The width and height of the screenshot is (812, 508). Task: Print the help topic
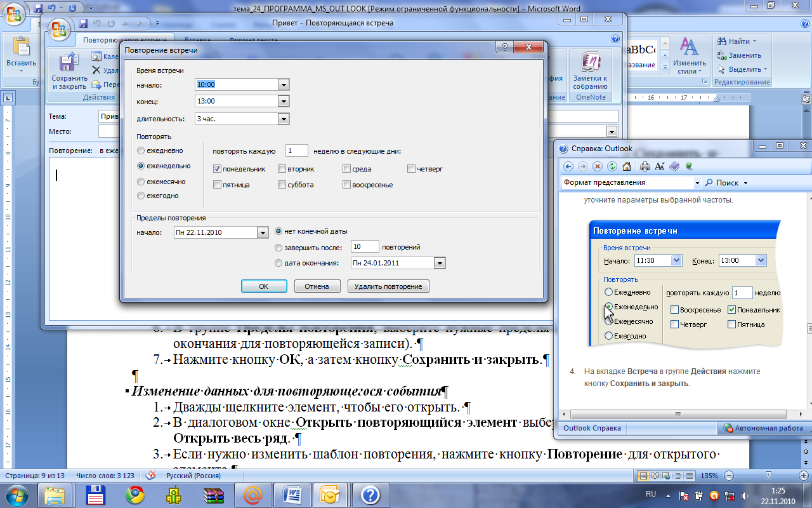click(645, 166)
